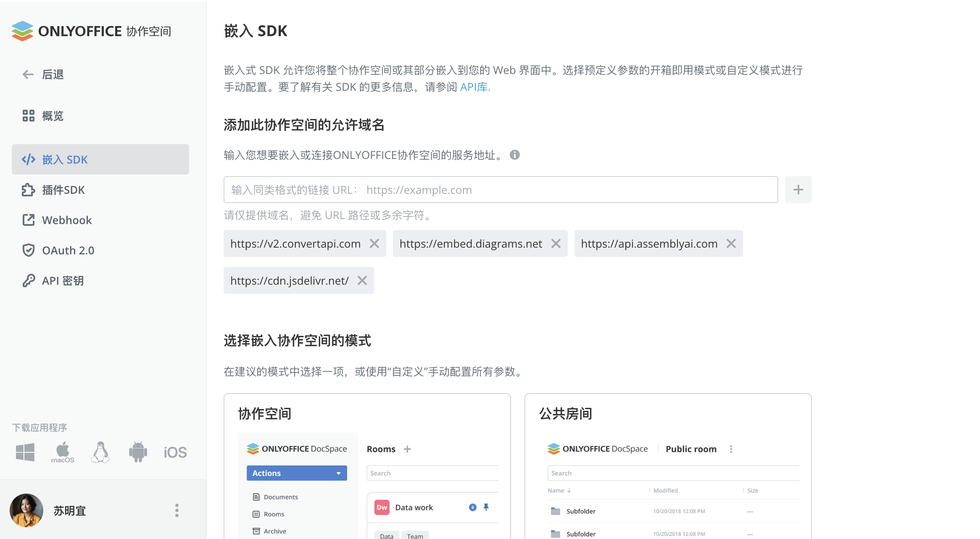Open the Webhook external-link icon

[29, 220]
